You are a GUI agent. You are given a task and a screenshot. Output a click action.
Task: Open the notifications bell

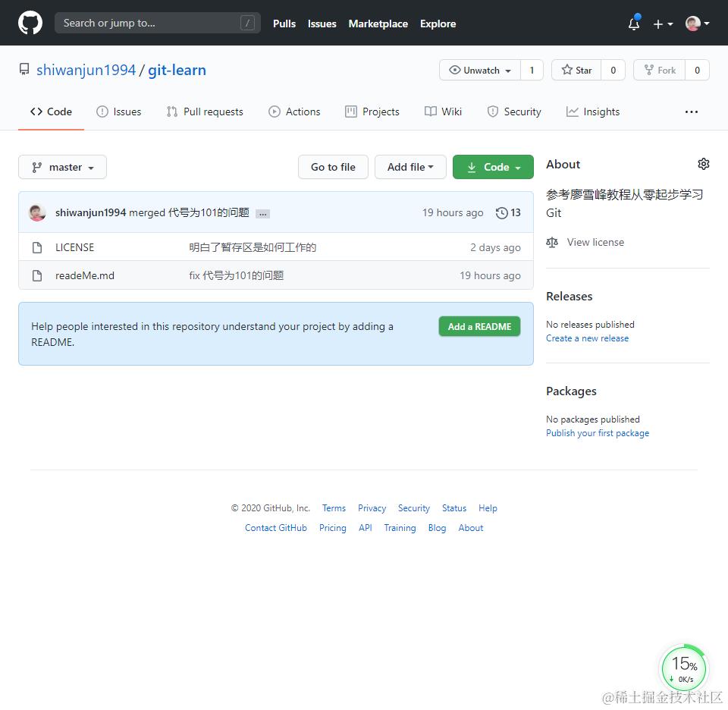click(634, 24)
